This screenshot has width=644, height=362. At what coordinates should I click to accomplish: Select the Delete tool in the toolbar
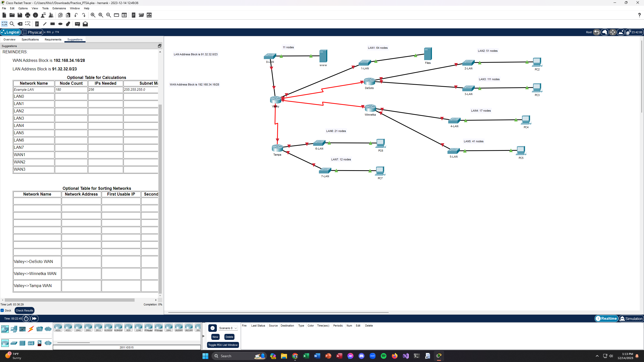point(20,24)
